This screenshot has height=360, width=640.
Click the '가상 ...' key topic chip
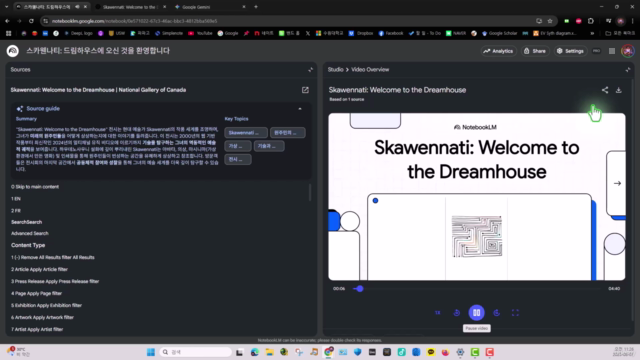pos(238,146)
